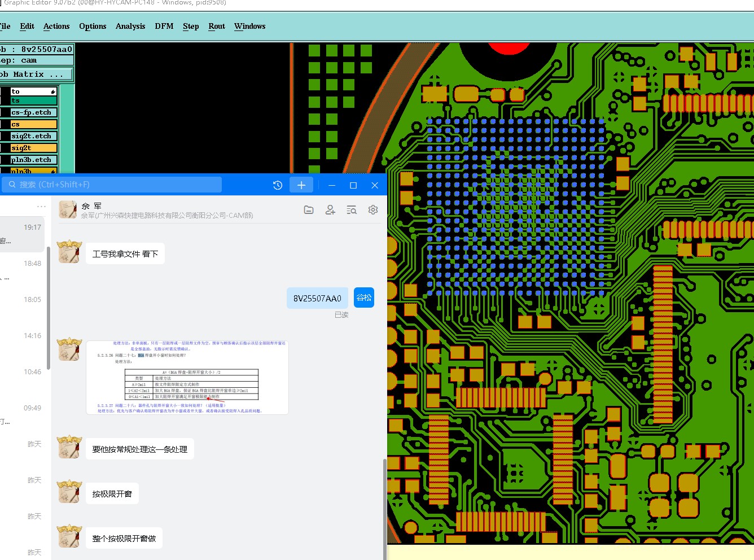Open the conversation timestamped 18:48
Image resolution: width=754 pixels, height=560 pixels.
tap(22, 270)
